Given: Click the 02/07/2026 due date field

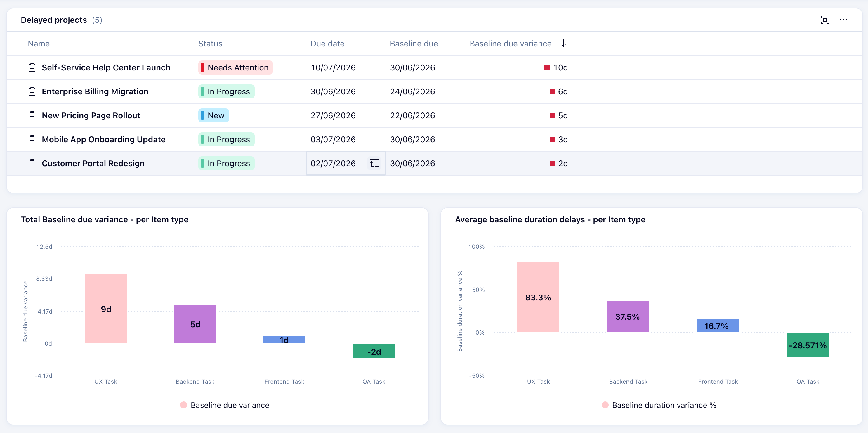Looking at the screenshot, I should (x=346, y=163).
